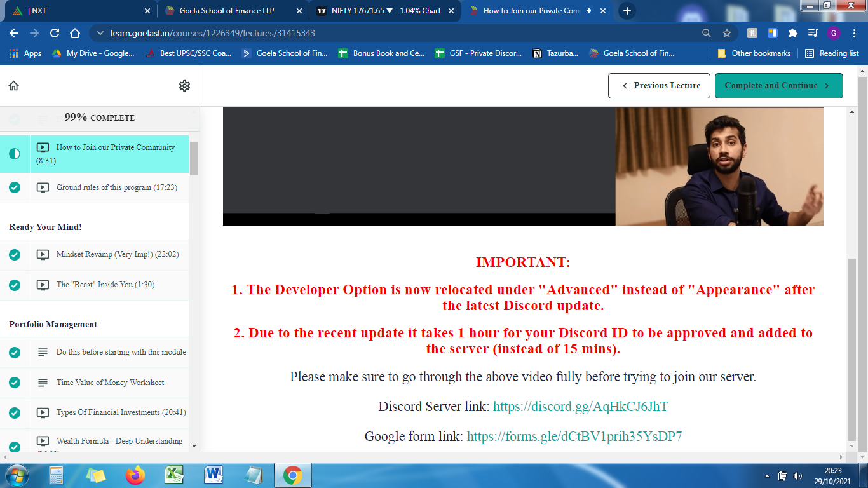Open the Apps bookmark
The width and height of the screenshot is (868, 488).
tap(26, 53)
